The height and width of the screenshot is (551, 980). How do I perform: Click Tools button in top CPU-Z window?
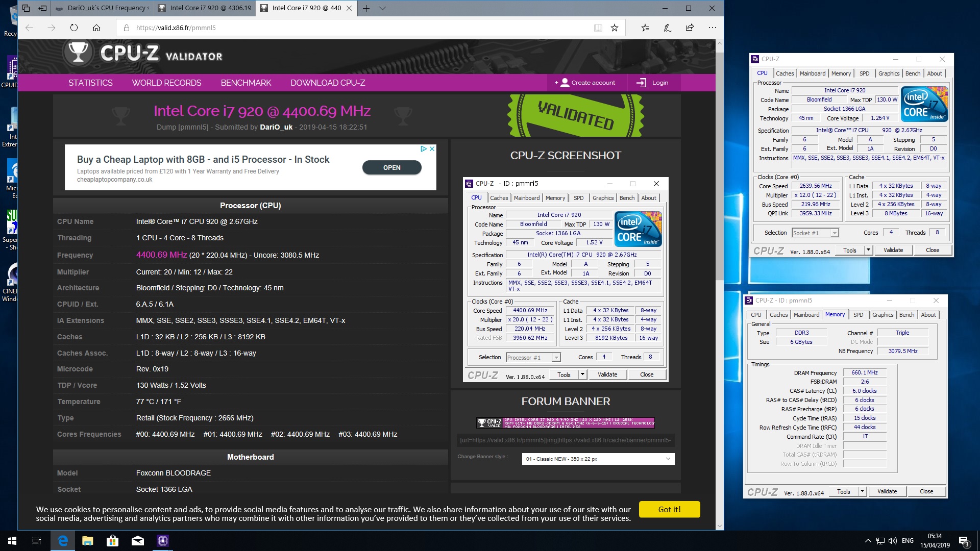[x=850, y=250]
